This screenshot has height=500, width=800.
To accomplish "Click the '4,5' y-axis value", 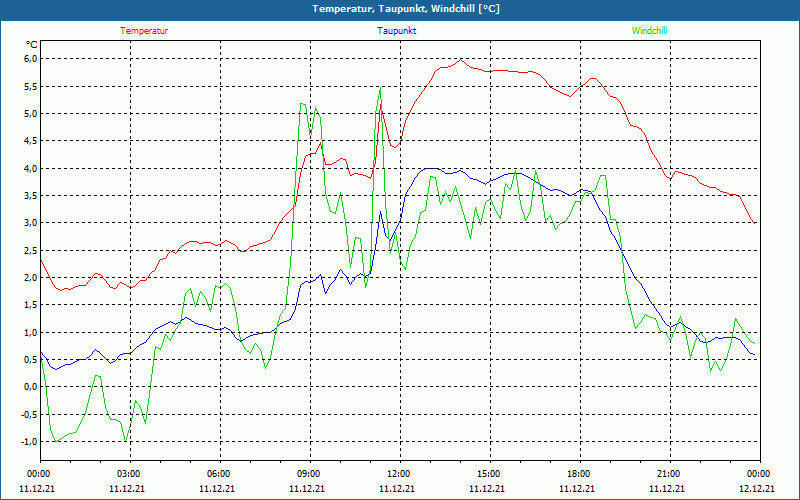I will [x=31, y=141].
